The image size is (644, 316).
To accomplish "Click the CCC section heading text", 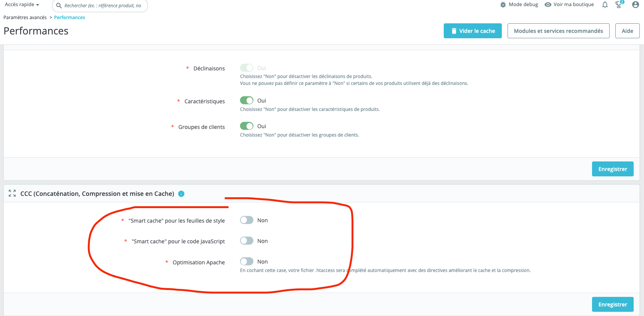I will click(x=97, y=194).
